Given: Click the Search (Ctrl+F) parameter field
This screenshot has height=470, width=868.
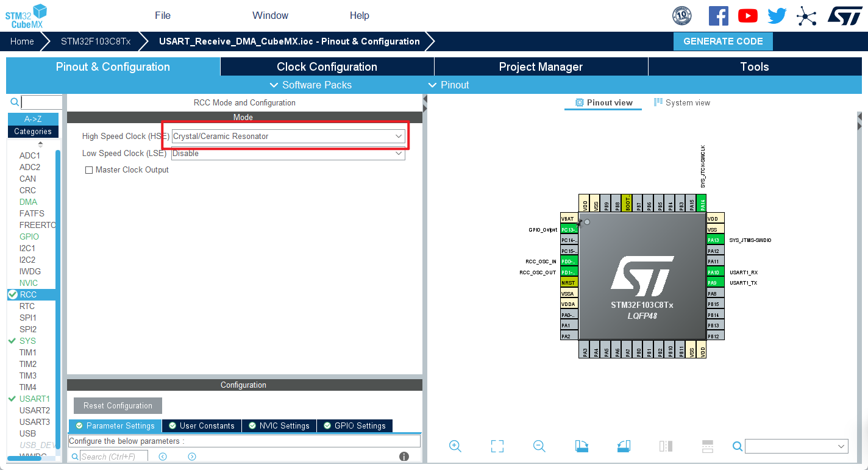Looking at the screenshot, I should pyautogui.click(x=113, y=457).
